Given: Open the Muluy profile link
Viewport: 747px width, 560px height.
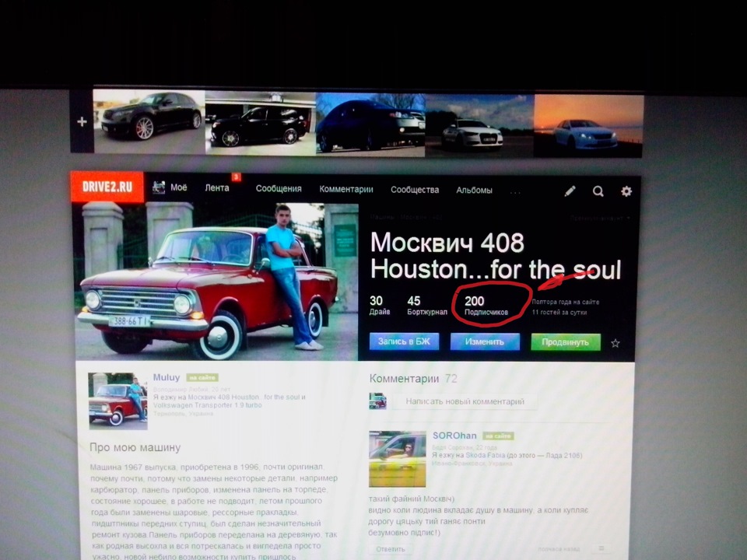Looking at the screenshot, I should [167, 377].
